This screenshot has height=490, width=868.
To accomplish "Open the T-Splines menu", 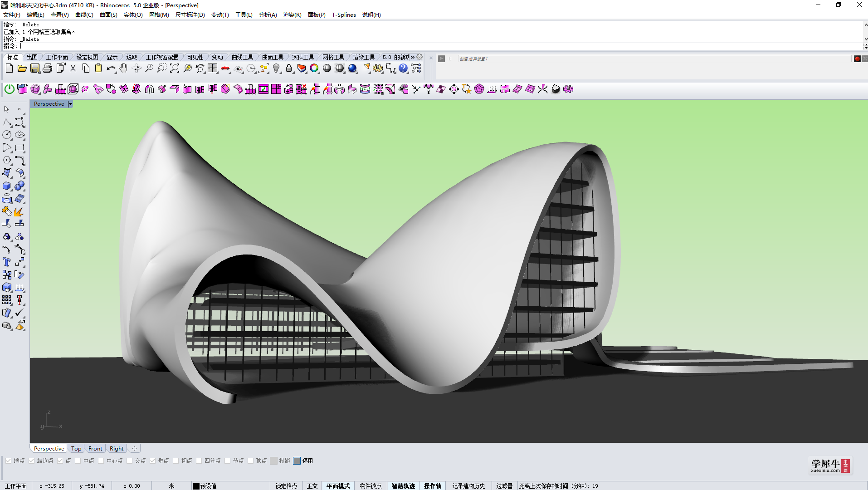I will [x=344, y=15].
